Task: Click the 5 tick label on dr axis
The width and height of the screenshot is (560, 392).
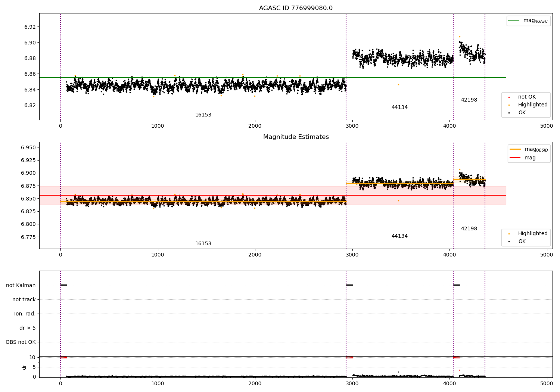Action: (x=34, y=367)
